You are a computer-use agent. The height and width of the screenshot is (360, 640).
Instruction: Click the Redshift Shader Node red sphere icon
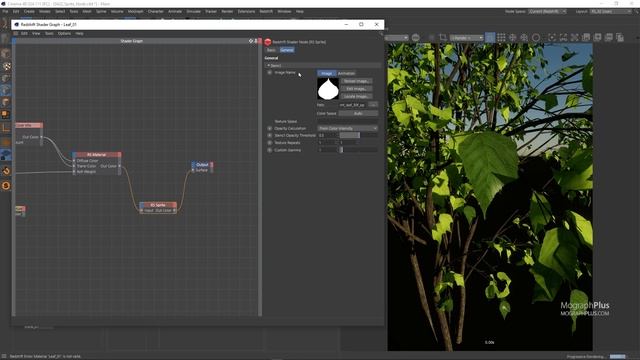[x=268, y=42]
